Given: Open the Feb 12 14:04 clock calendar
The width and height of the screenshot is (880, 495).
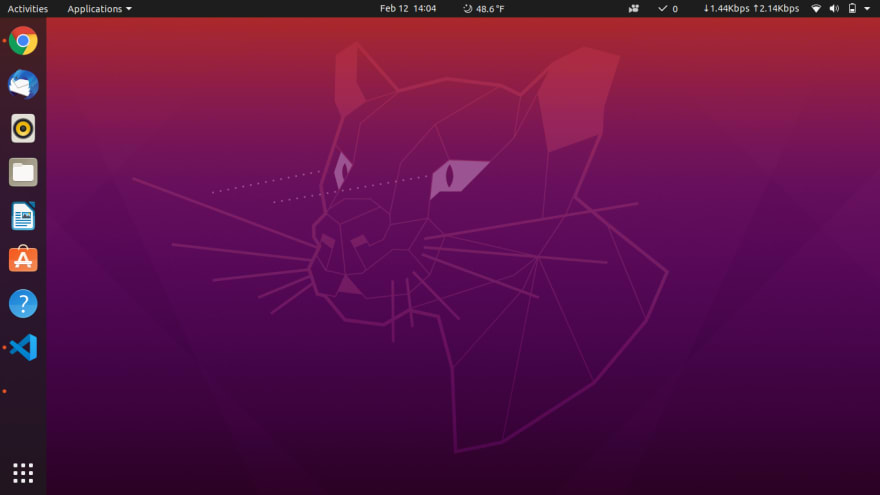Looking at the screenshot, I should [x=408, y=8].
